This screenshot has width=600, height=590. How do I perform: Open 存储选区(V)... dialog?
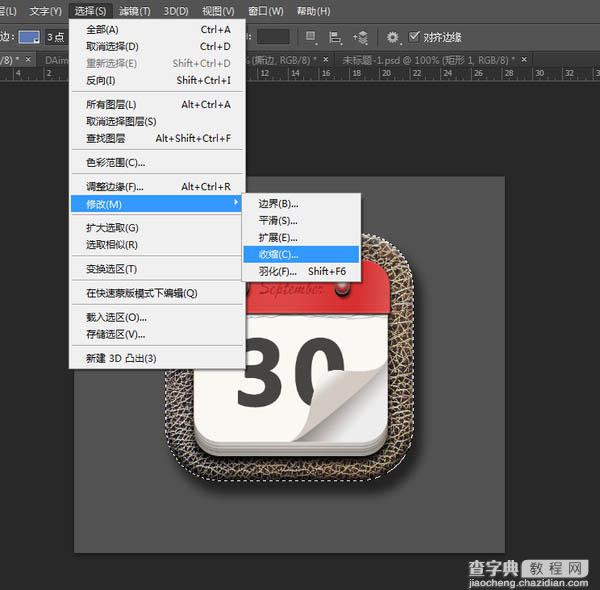click(x=158, y=334)
